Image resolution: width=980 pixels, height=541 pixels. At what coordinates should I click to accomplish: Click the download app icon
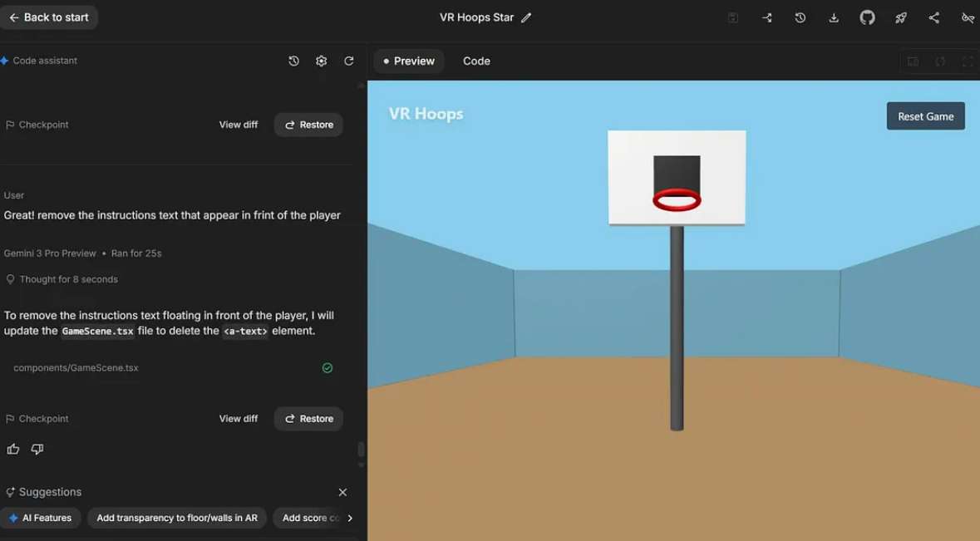(x=833, y=17)
